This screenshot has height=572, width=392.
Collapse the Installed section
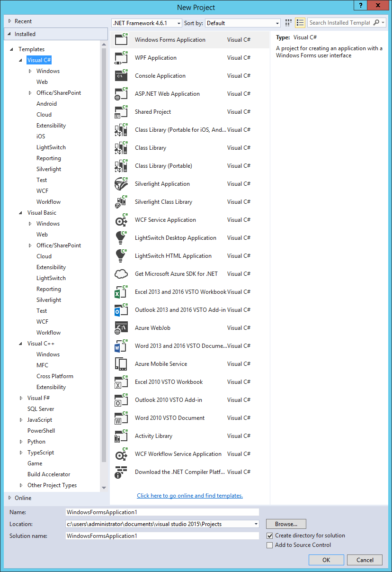10,34
